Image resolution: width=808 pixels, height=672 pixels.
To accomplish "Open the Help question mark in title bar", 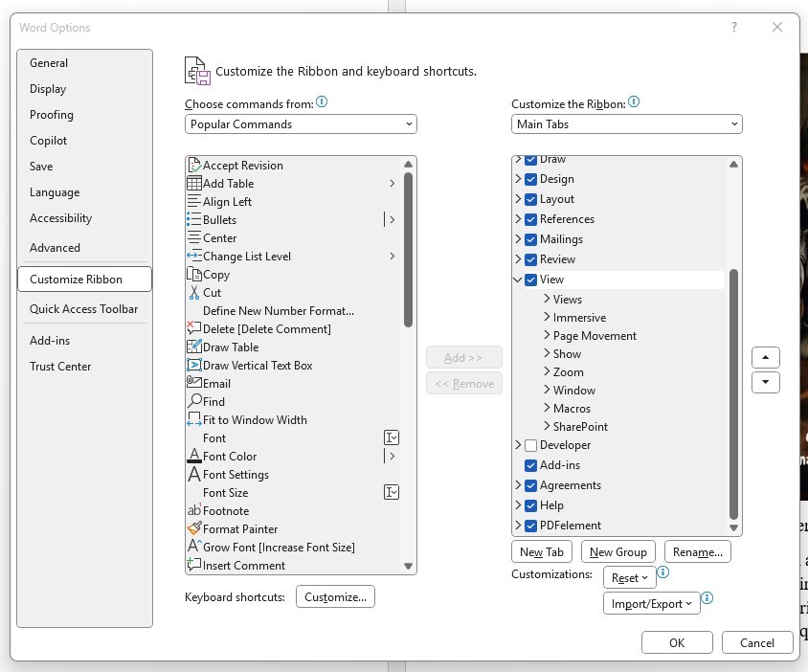I will pos(733,27).
